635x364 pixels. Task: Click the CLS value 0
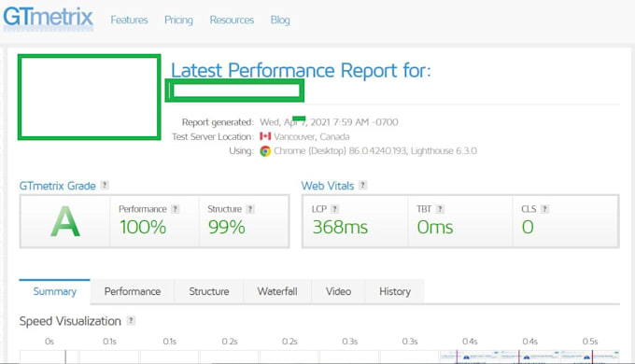click(x=528, y=227)
